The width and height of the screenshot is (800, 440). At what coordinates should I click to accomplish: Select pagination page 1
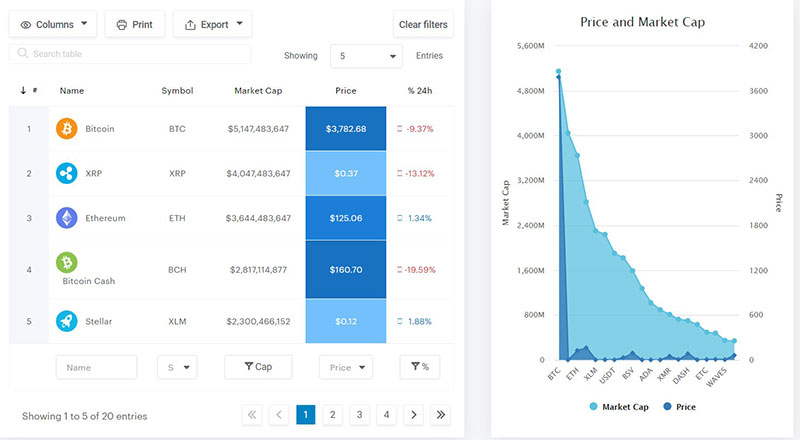coord(306,414)
